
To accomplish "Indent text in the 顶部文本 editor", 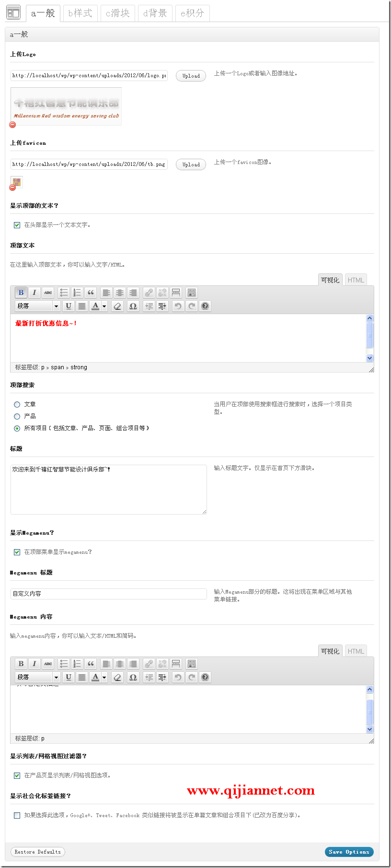I will coord(162,306).
